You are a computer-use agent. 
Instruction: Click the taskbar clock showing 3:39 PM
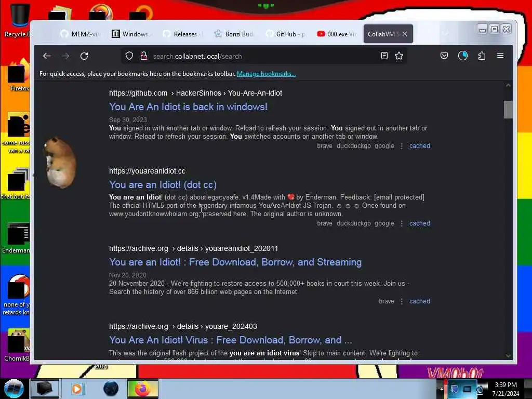[x=506, y=389]
